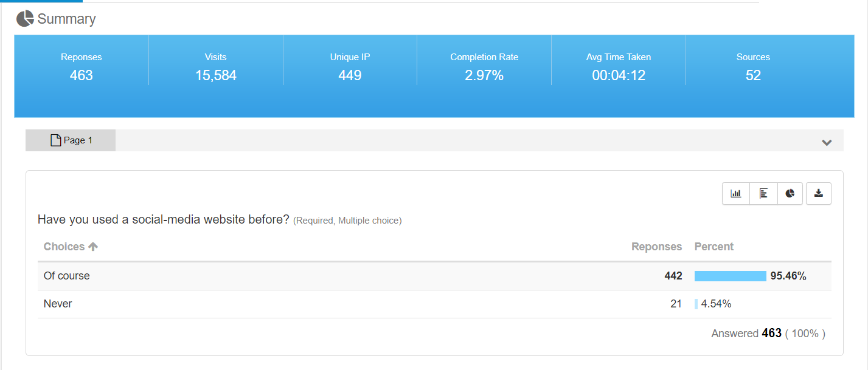Switch to vertical bar chart view
868x370 pixels.
pyautogui.click(x=736, y=194)
